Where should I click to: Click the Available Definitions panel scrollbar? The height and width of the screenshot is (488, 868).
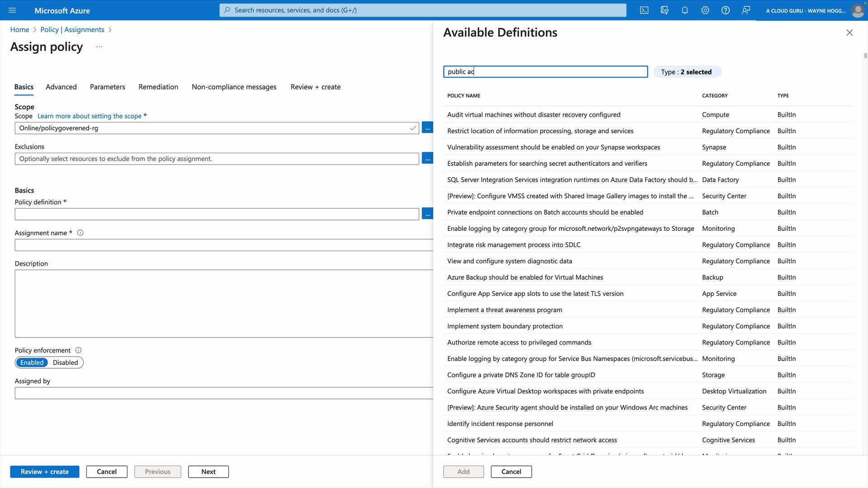865,56
